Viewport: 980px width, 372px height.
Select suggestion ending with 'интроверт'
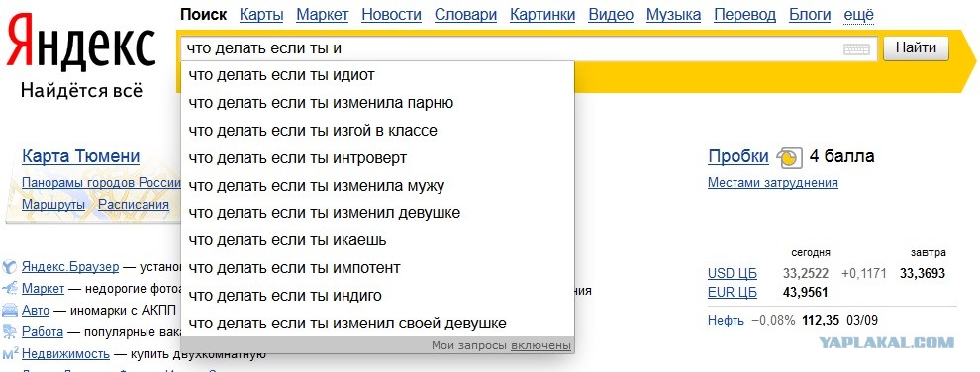pyautogui.click(x=377, y=158)
